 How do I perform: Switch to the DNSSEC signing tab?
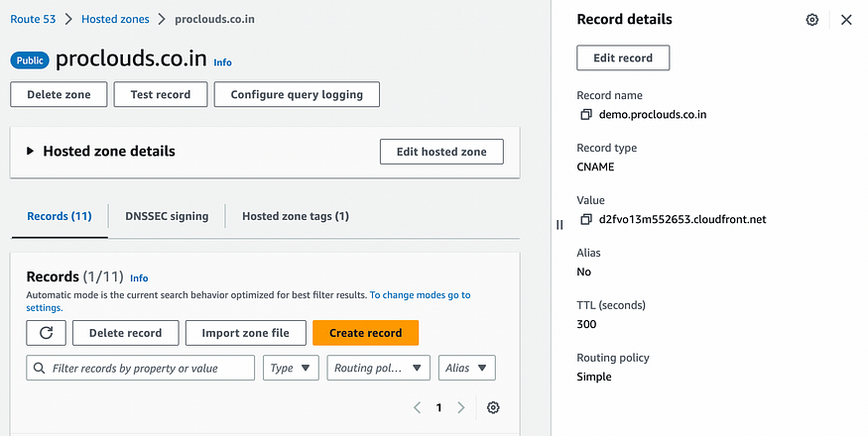pos(167,216)
